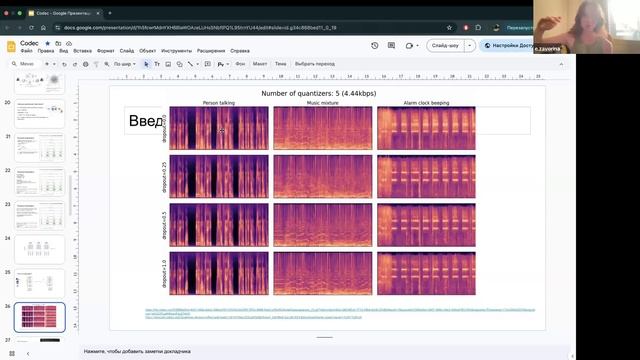Screen dimensions: 640x360
Task: Expand the line type dropdown arrow
Action: tap(198, 64)
